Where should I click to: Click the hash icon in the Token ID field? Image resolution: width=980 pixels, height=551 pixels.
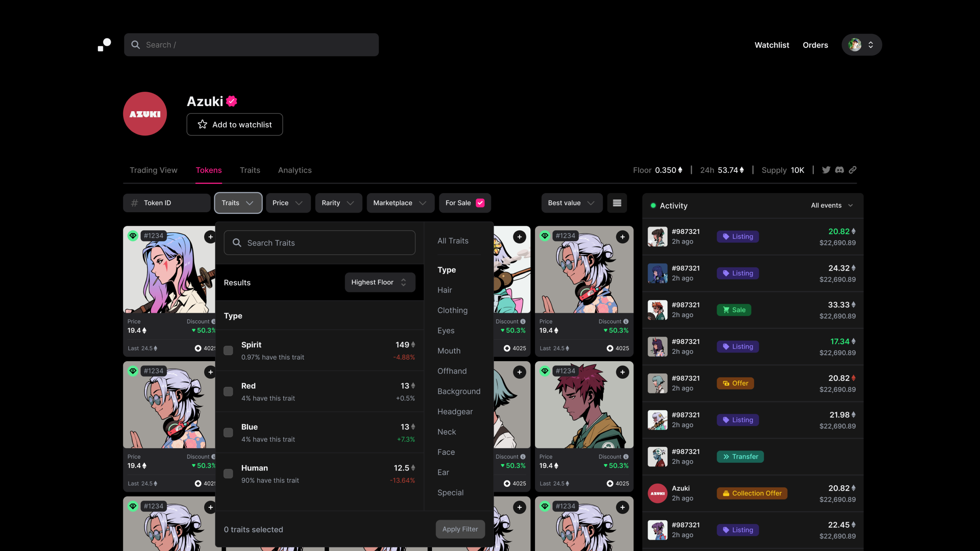point(134,203)
